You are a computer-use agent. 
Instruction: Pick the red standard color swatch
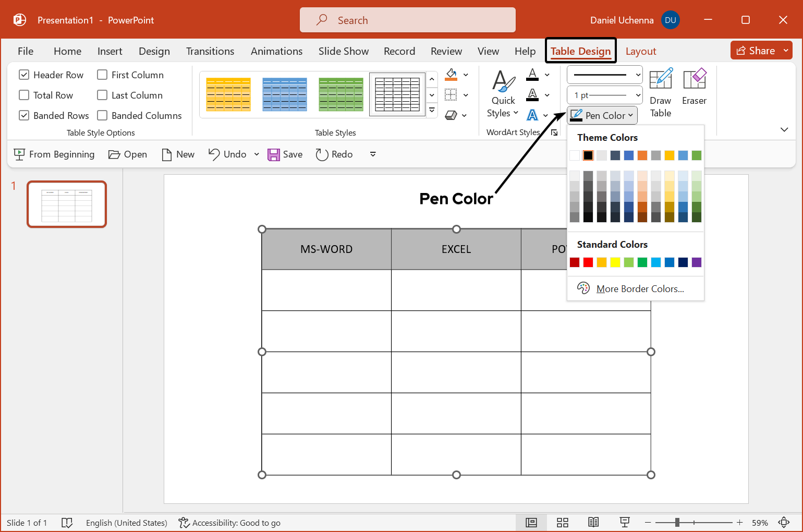click(x=588, y=262)
